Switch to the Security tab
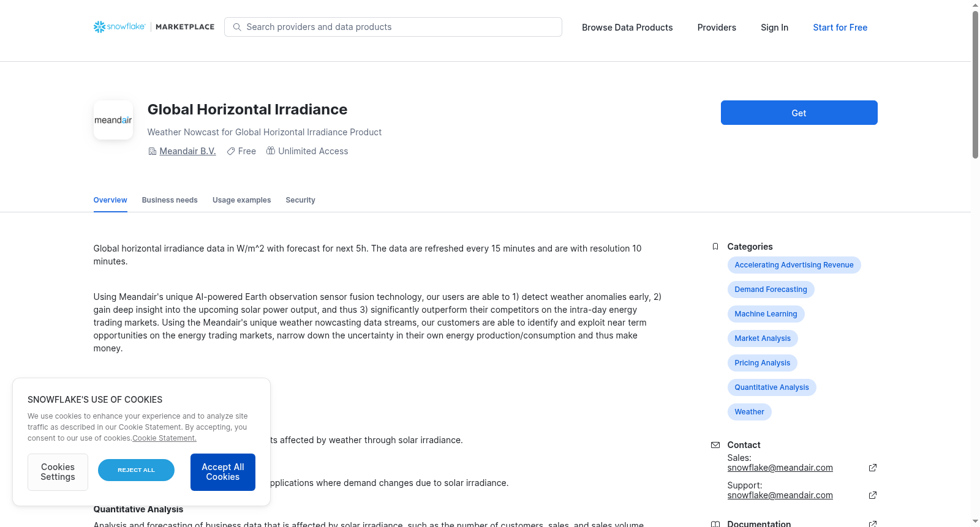 (300, 200)
